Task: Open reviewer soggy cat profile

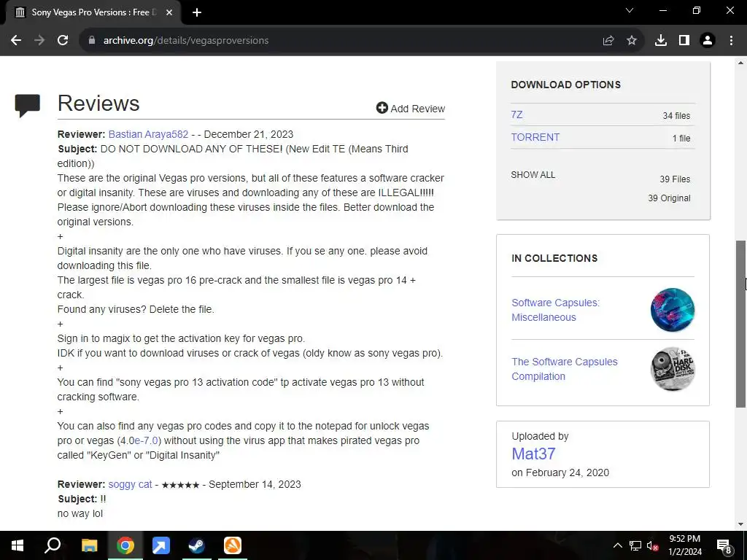Action: point(130,484)
